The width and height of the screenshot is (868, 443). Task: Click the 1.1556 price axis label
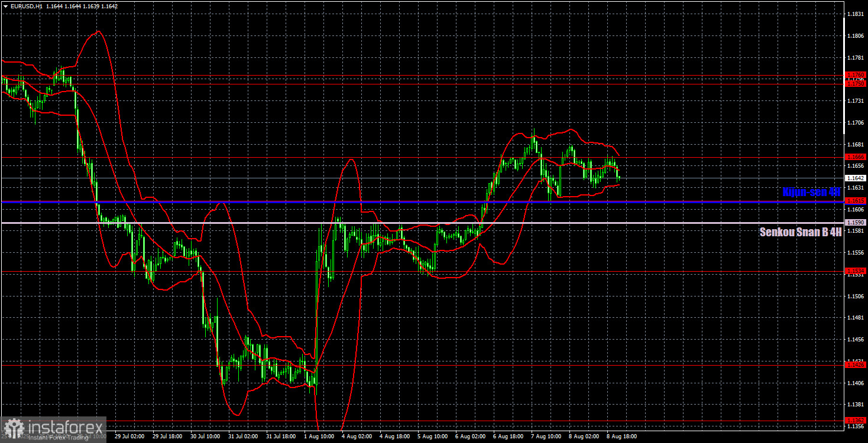856,253
